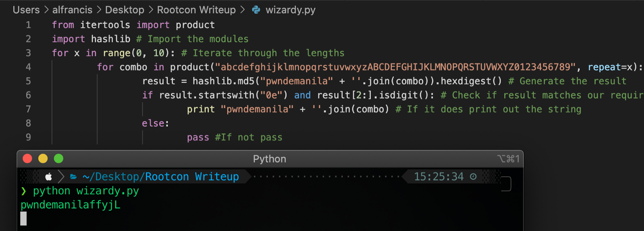The height and width of the screenshot is (231, 644).
Task: Click the clock icon beside 15:25:34
Action: pyautogui.click(x=473, y=176)
